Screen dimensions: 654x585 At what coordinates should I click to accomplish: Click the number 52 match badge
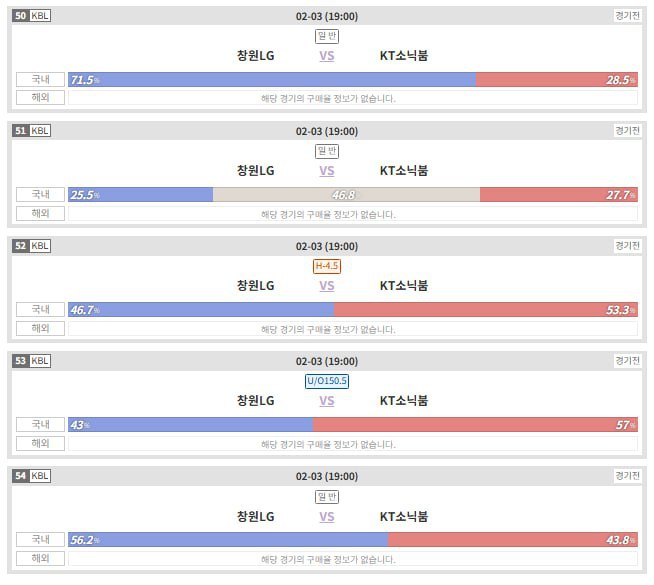tap(20, 246)
